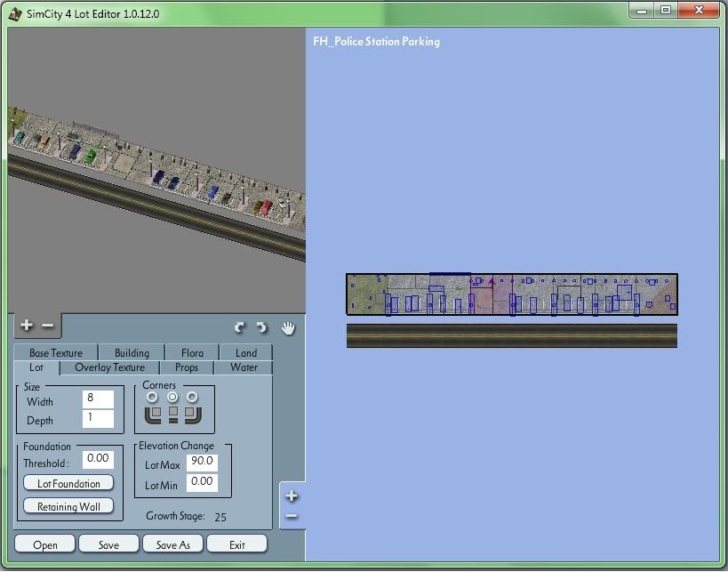Exit the Lot Editor via Exit button
728x572 pixels.
click(236, 544)
